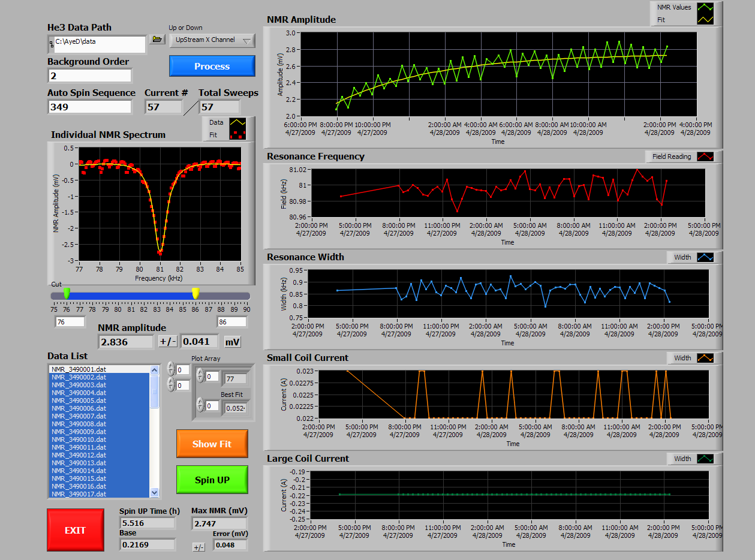The height and width of the screenshot is (560, 755).
Task: Click the green Spin UP button
Action: point(212,480)
